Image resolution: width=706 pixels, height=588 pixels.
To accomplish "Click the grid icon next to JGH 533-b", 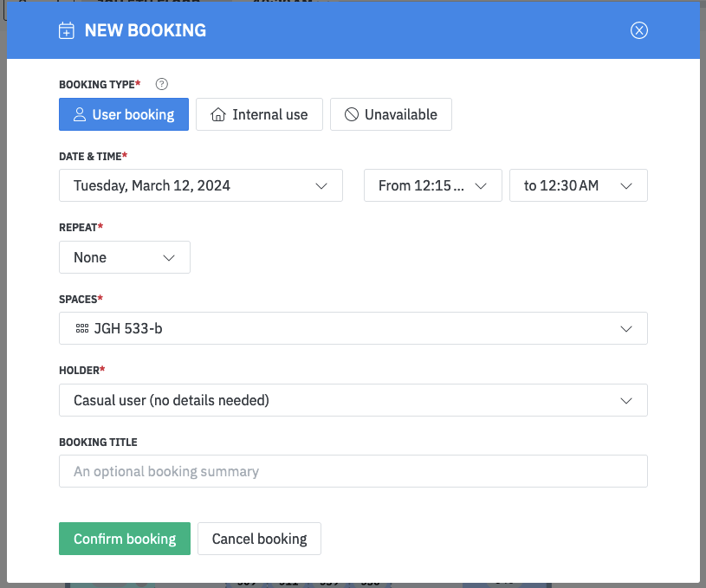I will click(82, 329).
